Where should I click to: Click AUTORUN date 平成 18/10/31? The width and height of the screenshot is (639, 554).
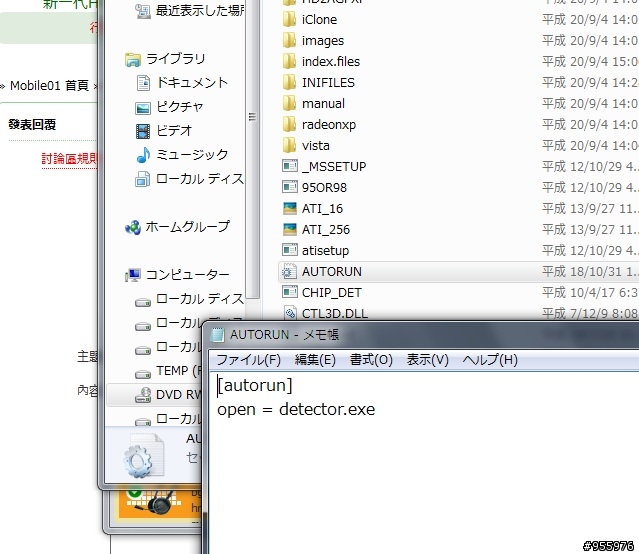pyautogui.click(x=590, y=271)
